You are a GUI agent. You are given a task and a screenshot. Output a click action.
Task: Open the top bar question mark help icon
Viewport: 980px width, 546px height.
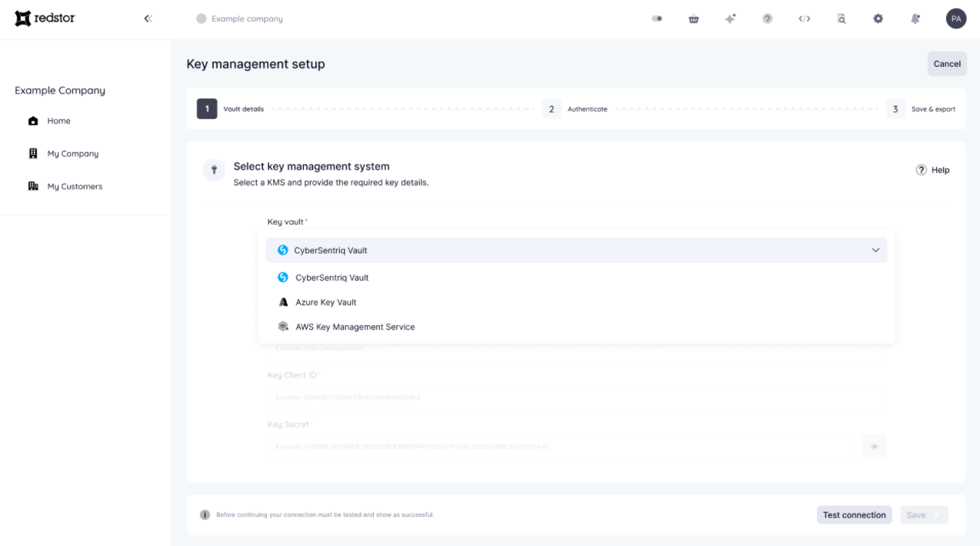(767, 19)
